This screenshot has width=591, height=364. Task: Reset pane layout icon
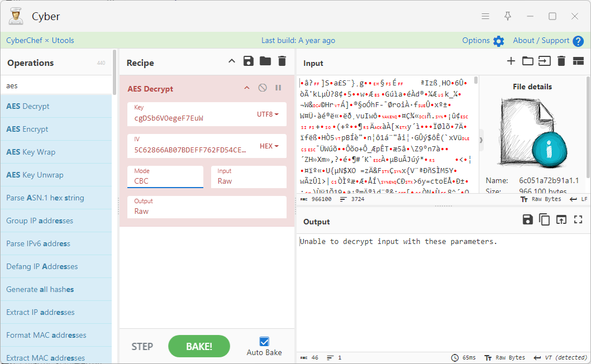578,61
